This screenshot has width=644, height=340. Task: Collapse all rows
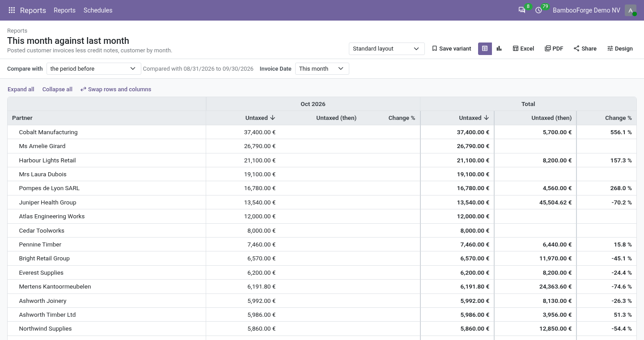pos(57,89)
